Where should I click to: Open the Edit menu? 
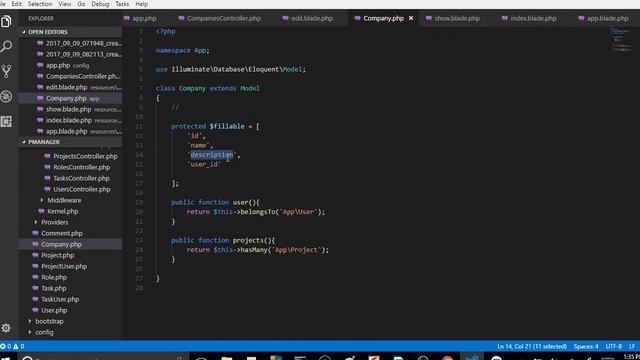pyautogui.click(x=16, y=4)
